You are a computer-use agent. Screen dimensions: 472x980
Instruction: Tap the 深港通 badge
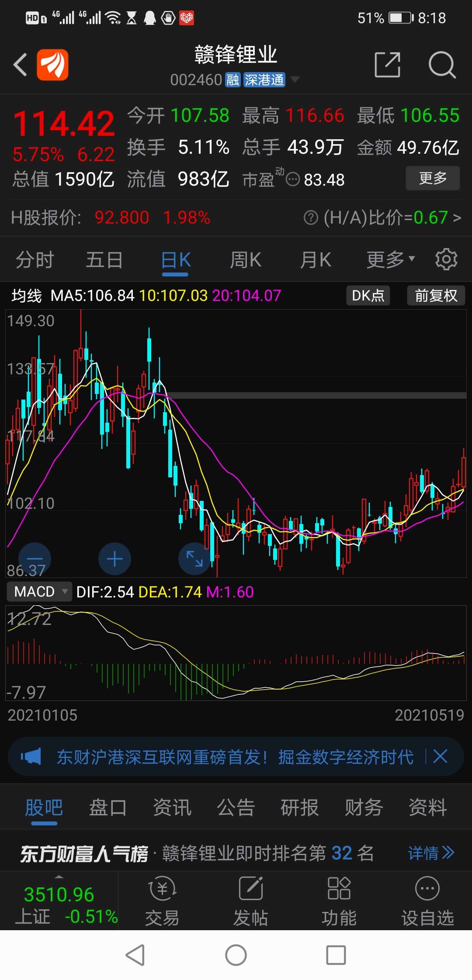(264, 80)
